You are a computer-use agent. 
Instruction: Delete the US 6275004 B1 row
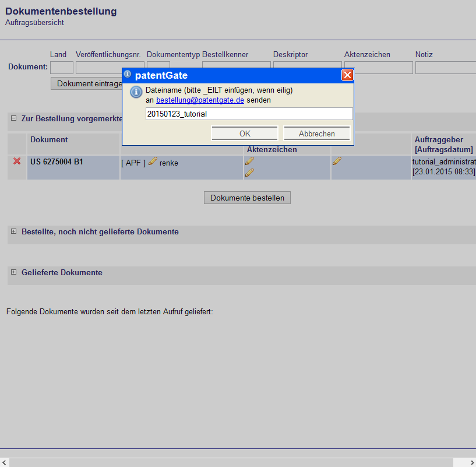coord(17,161)
